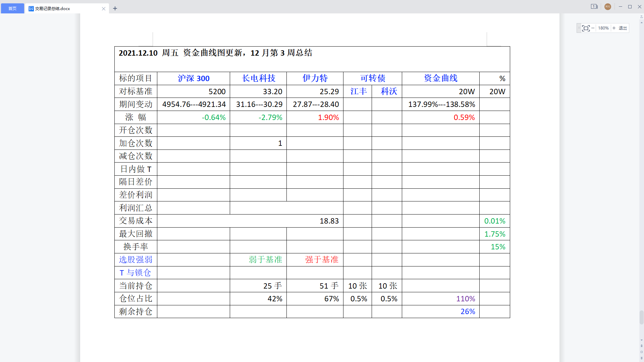
Task: Select the 伊力特 column header
Action: point(315,78)
